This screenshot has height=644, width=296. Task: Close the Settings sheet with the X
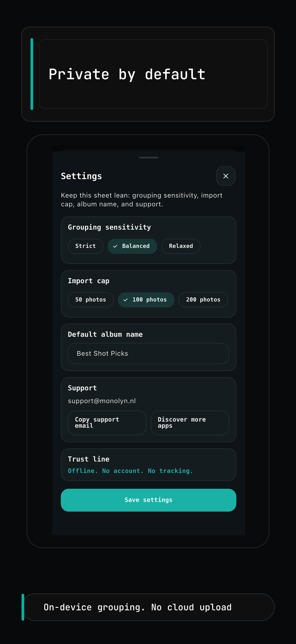226,176
